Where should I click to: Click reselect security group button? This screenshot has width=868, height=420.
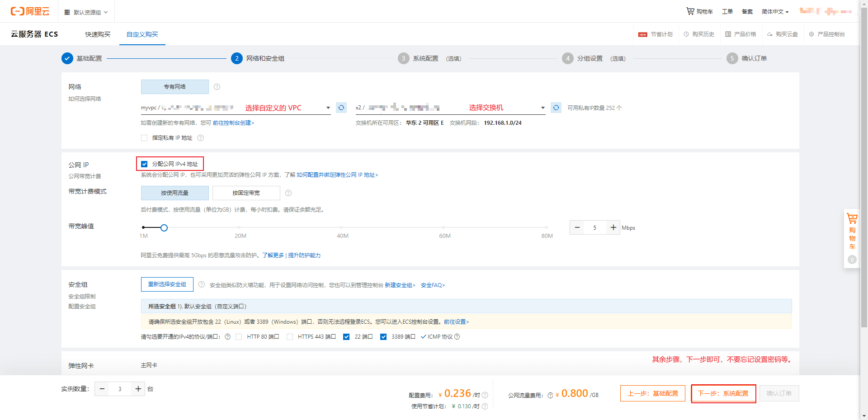[x=167, y=284]
